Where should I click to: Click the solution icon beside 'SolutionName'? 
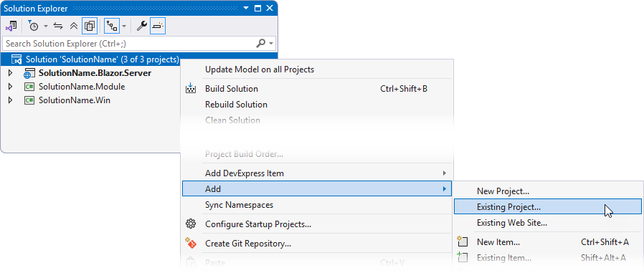(16, 59)
